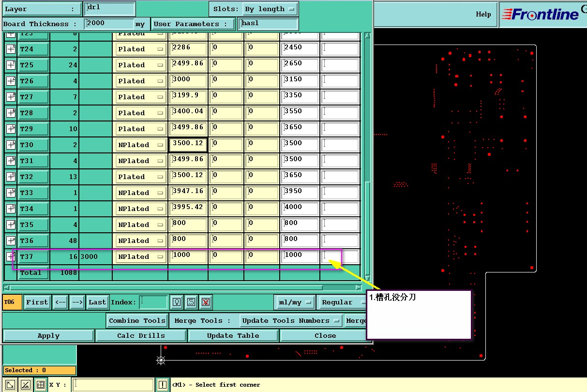Viewport: 587px width, 392px height.
Task: Click the Calc Drills button
Action: pos(141,336)
